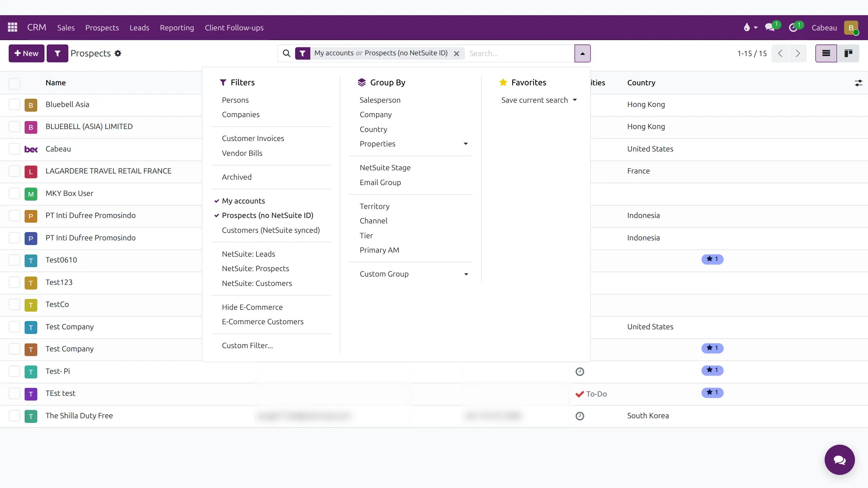The height and width of the screenshot is (488, 868).
Task: Go to next page of records
Action: point(798,53)
